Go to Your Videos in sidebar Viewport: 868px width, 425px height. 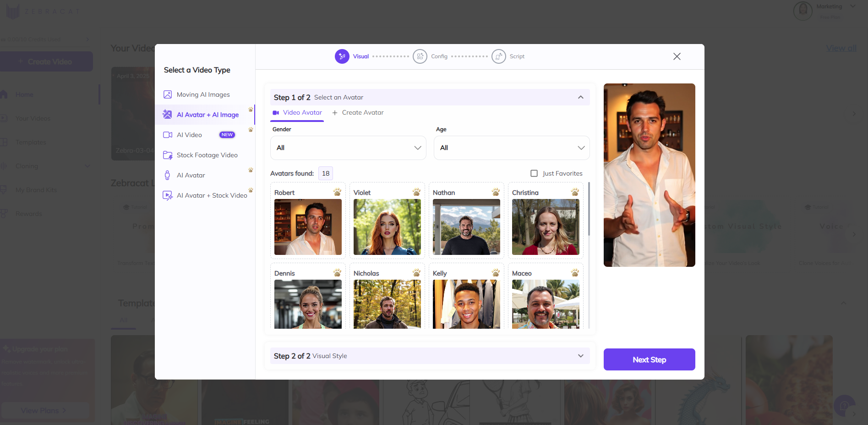point(33,118)
